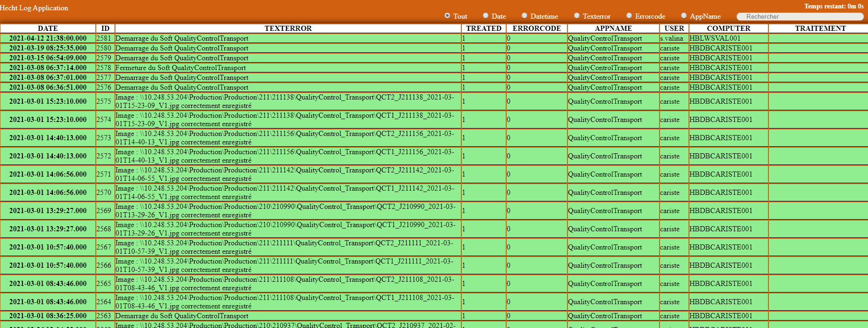Click the COMPUTER column header
The image size is (868, 328).
point(728,29)
